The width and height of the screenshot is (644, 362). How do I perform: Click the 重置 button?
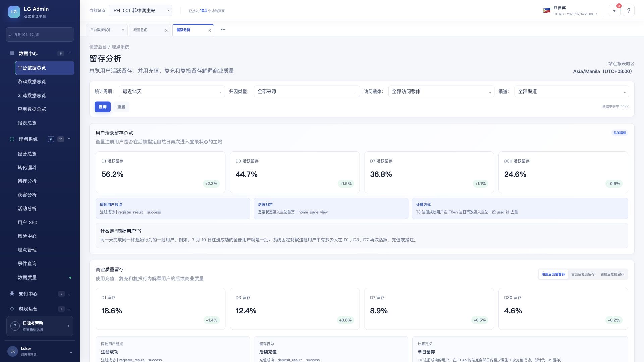coord(121,107)
